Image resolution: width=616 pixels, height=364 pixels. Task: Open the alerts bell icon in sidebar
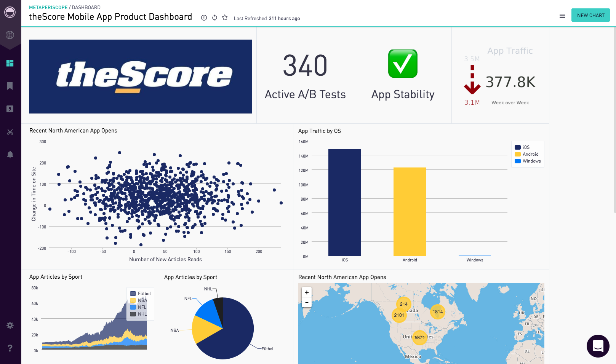click(x=10, y=154)
